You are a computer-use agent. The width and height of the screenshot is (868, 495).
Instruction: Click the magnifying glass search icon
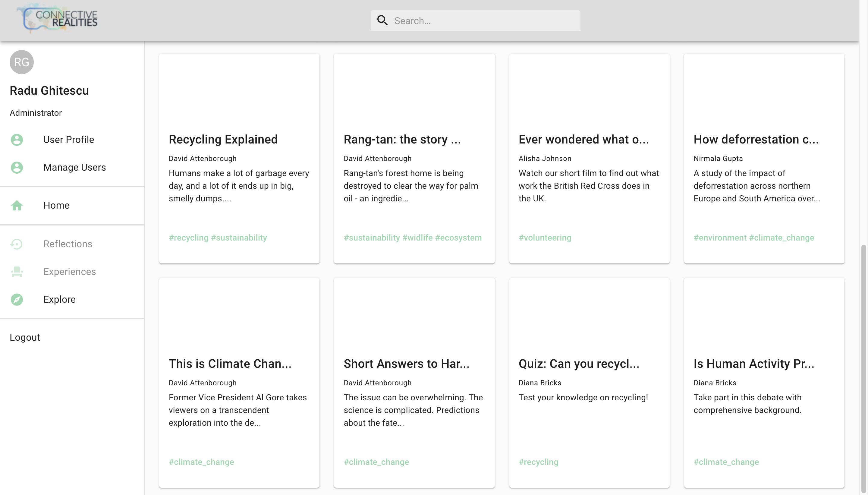[x=382, y=20]
